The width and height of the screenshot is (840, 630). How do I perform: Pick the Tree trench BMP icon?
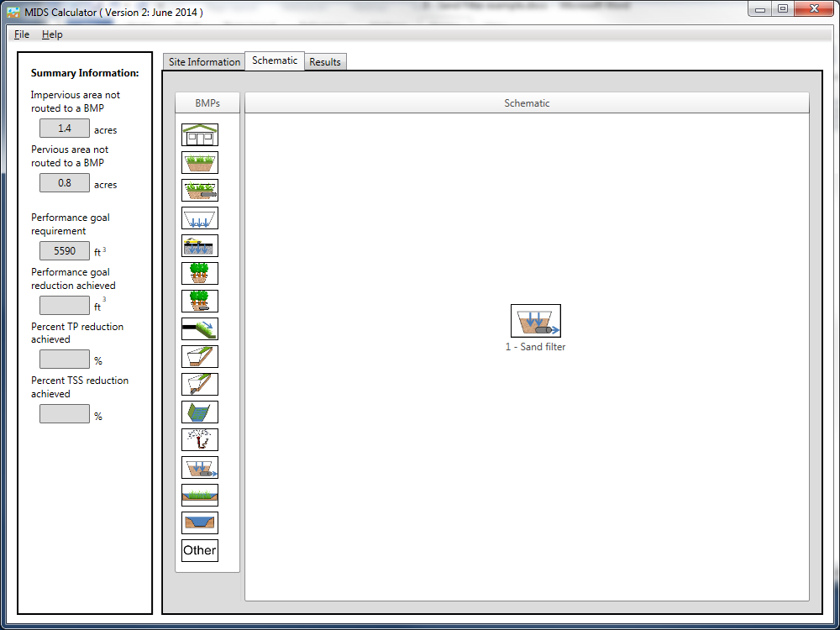pos(199,273)
